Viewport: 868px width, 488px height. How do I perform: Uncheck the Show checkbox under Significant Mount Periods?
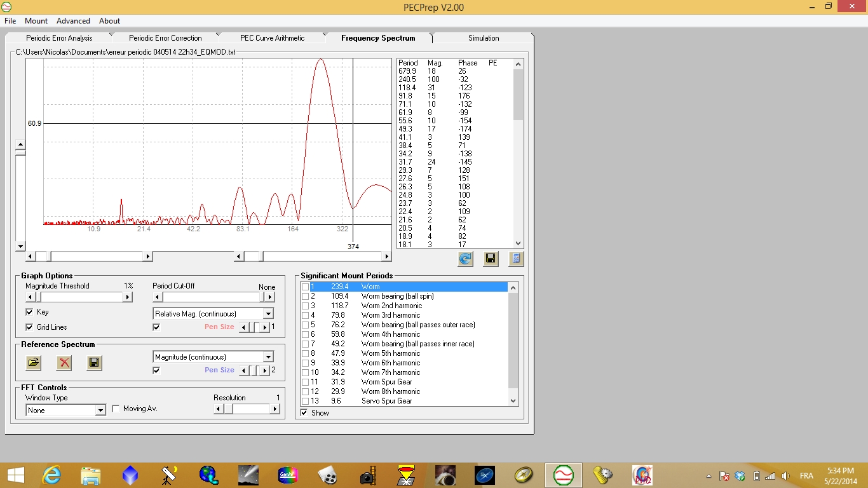point(304,413)
